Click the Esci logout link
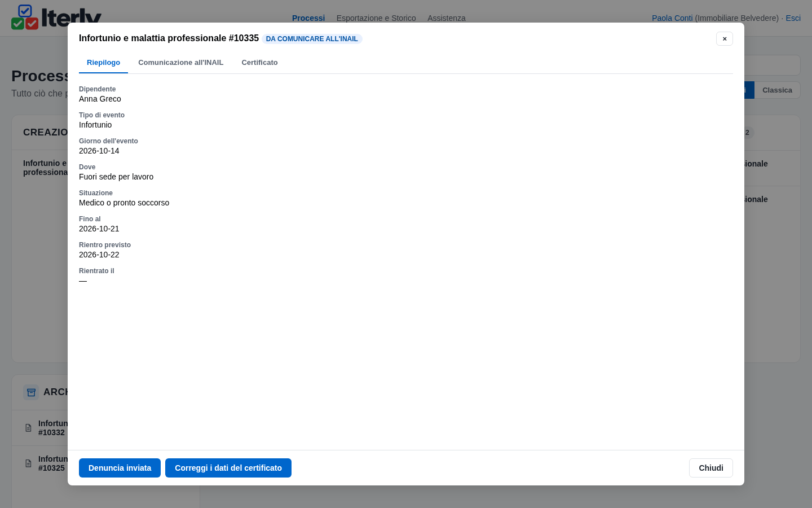 [x=793, y=18]
